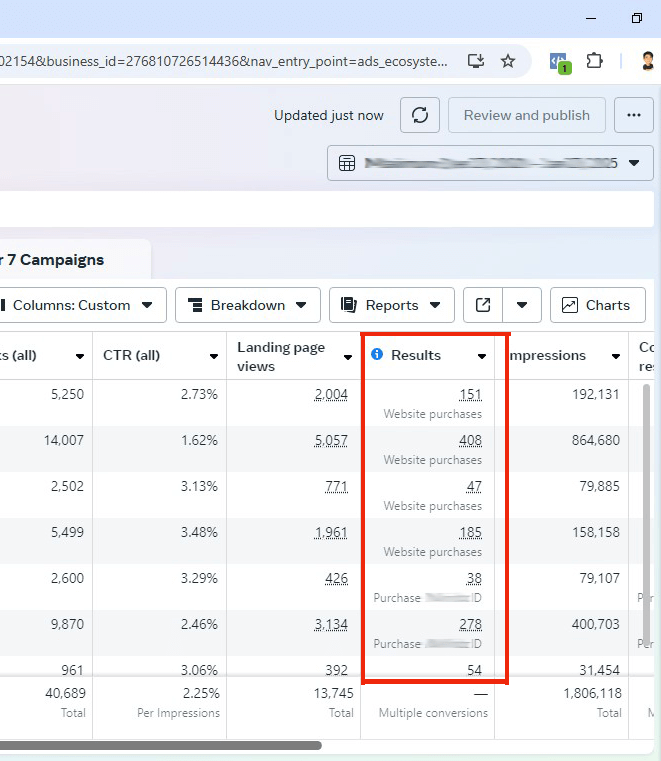Image resolution: width=661 pixels, height=761 pixels.
Task: Click the Review and publish button
Action: coord(526,115)
